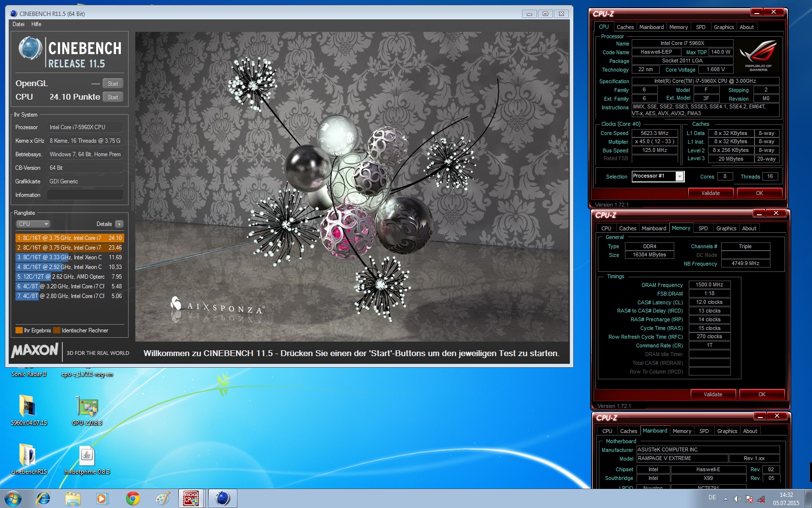Click the volume speaker tray icon
812x508 pixels.
tap(737, 499)
